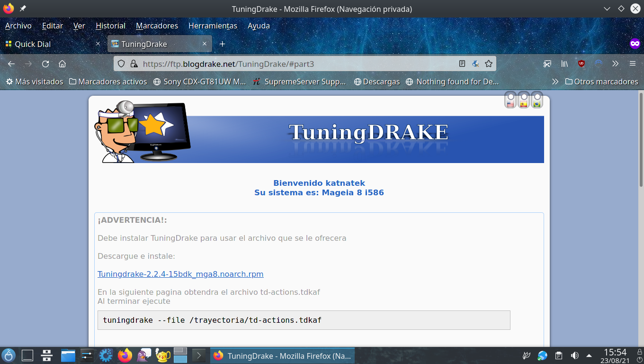Show more bookmarks toolbar items chevron
This screenshot has height=364, width=644.
click(555, 82)
